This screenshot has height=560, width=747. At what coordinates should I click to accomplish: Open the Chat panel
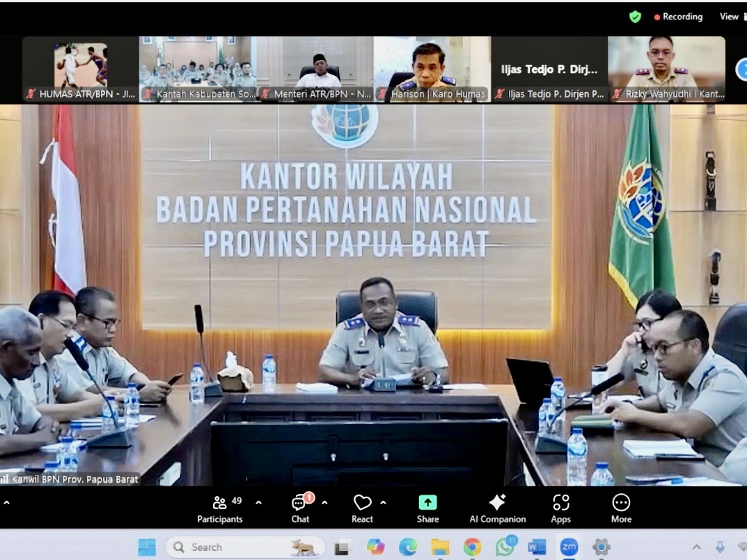[x=299, y=502]
